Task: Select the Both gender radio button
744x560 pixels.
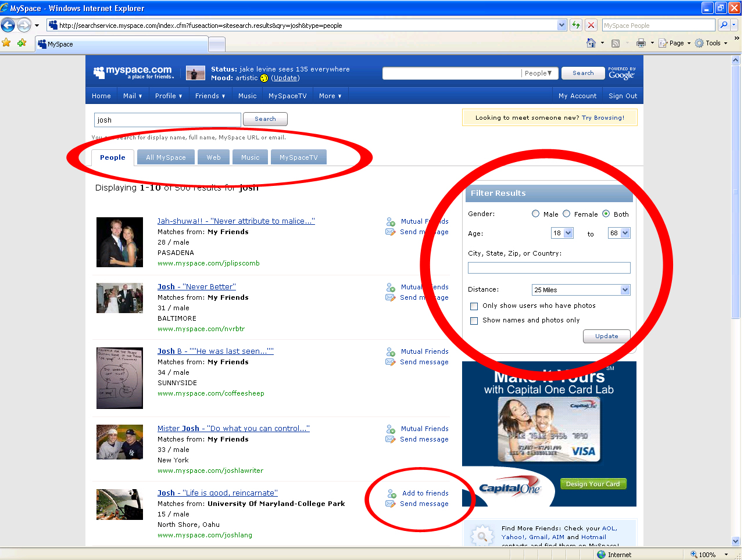Action: [x=606, y=214]
